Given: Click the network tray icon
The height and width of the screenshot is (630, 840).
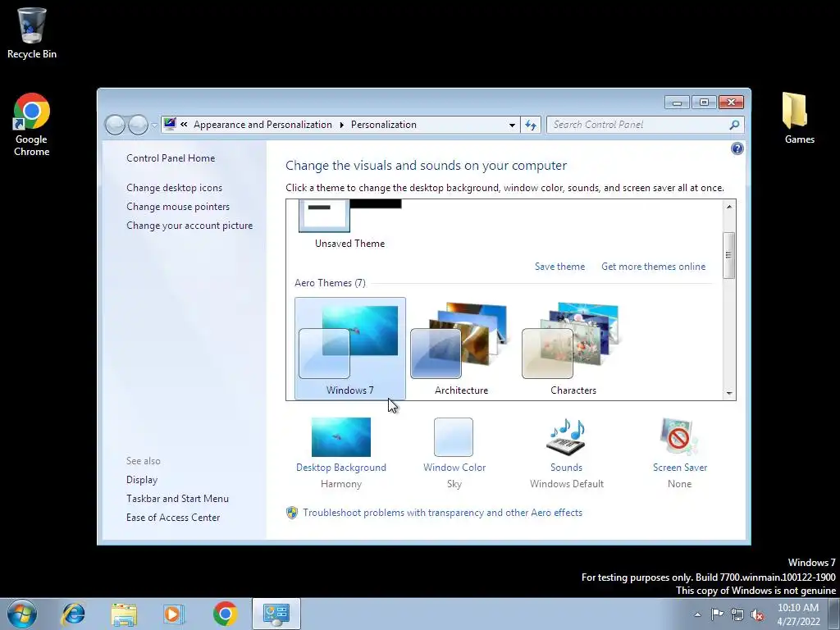Looking at the screenshot, I should click(737, 614).
